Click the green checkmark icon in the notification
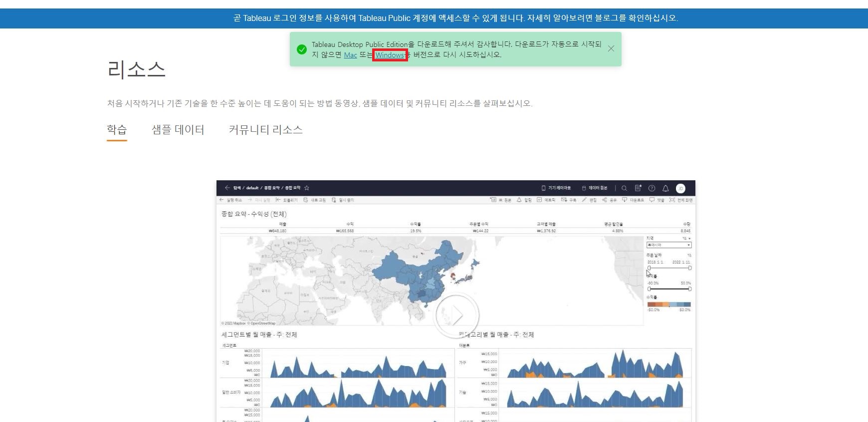This screenshot has height=422, width=868. pyautogui.click(x=302, y=49)
